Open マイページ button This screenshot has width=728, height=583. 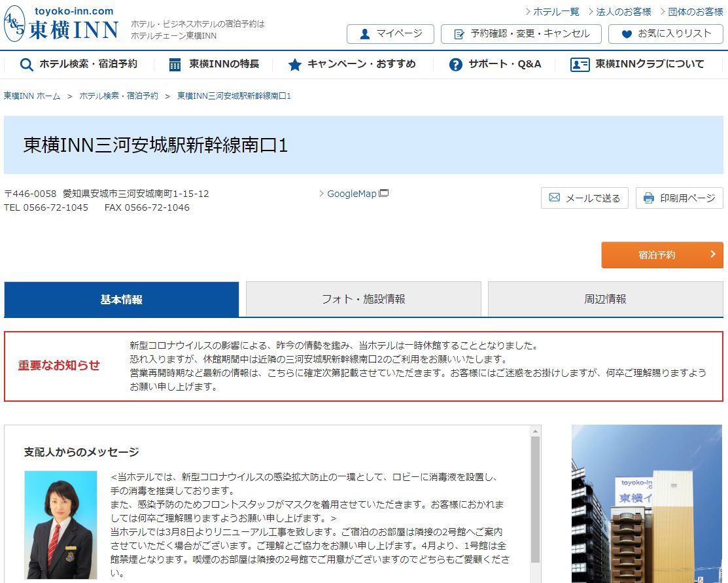click(x=390, y=34)
